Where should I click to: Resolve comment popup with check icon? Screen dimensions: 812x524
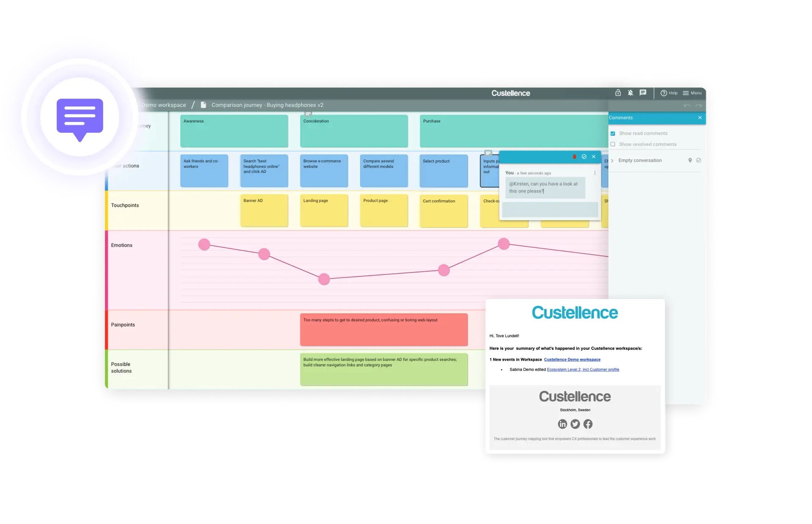coord(584,156)
